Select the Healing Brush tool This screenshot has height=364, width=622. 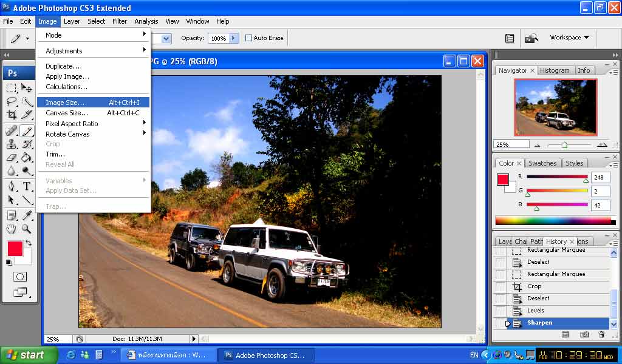click(x=12, y=130)
